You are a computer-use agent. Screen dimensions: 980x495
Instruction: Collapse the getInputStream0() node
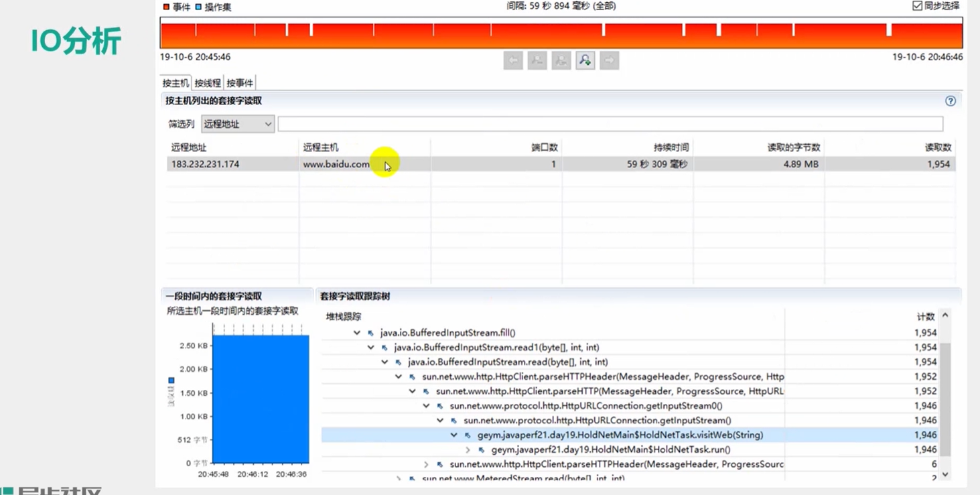coord(426,406)
